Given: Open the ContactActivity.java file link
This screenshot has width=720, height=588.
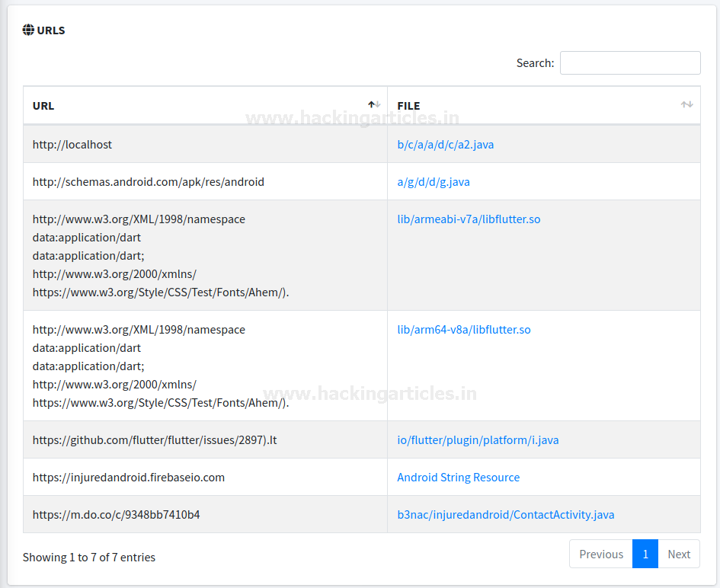Looking at the screenshot, I should pos(505,515).
